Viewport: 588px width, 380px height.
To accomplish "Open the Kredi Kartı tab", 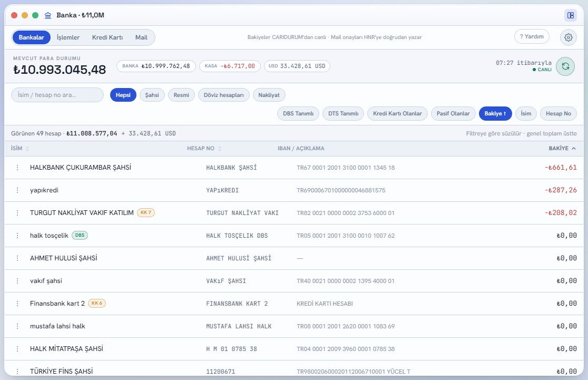I will pyautogui.click(x=107, y=37).
